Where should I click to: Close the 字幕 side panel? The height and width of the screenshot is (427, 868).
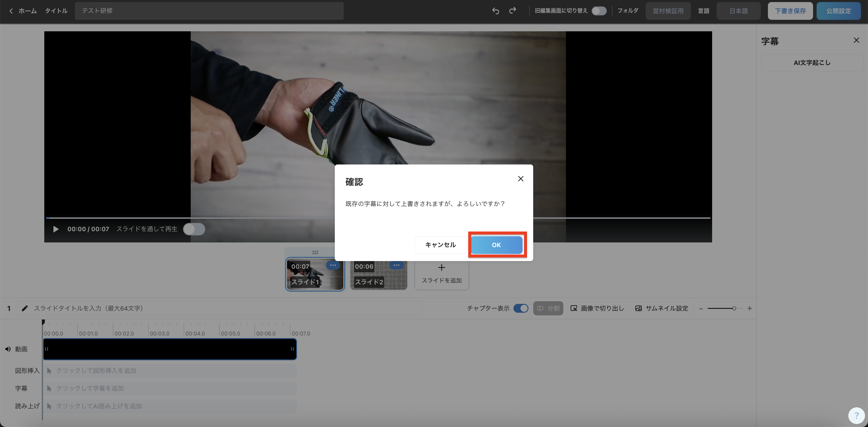(x=856, y=40)
